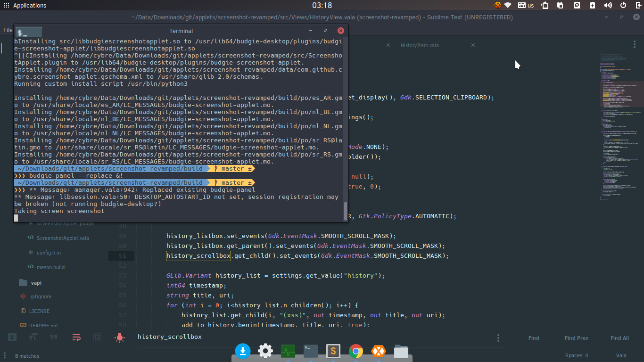Open system monitor in dock
Screen dimensions: 644x362
(288, 351)
